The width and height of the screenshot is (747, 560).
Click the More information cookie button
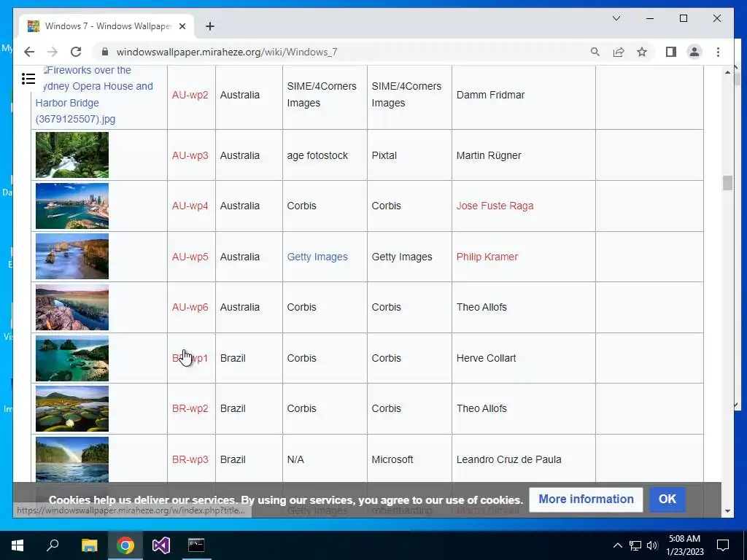[x=586, y=499]
